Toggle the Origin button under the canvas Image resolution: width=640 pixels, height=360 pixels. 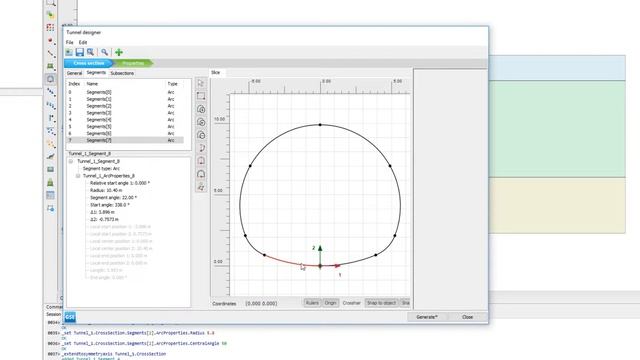[331, 303]
